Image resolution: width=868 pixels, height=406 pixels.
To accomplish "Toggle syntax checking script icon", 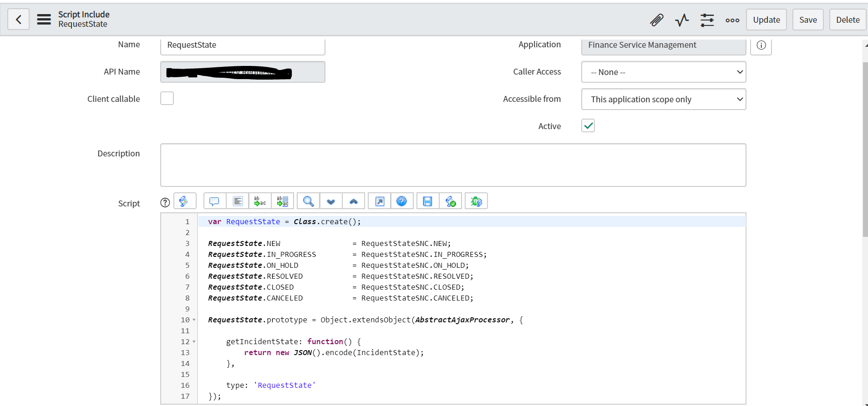I will click(451, 201).
